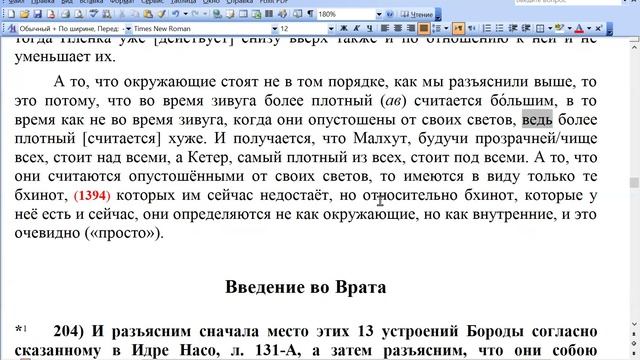The height and width of the screenshot is (360, 640).
Task: Toggle the document map icon
Action: (x=298, y=14)
